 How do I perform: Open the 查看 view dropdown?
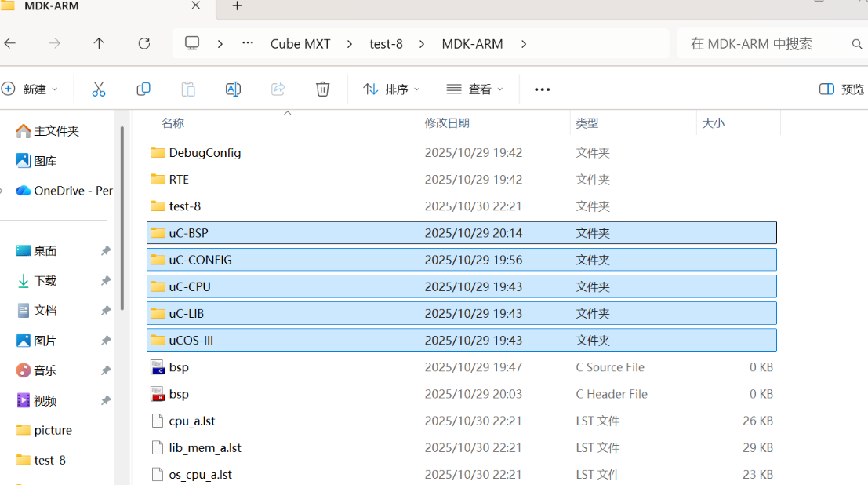[x=475, y=89]
